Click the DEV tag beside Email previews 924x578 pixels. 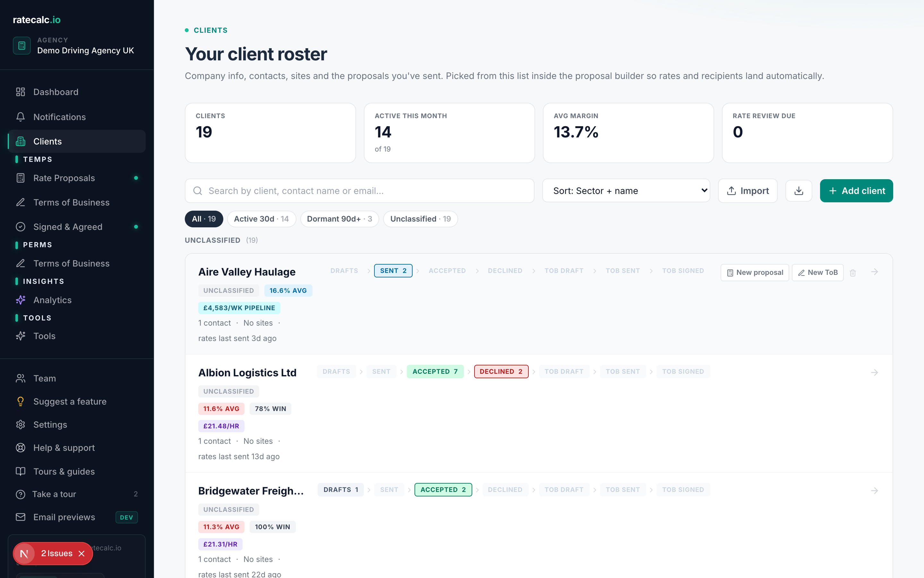[126, 518]
